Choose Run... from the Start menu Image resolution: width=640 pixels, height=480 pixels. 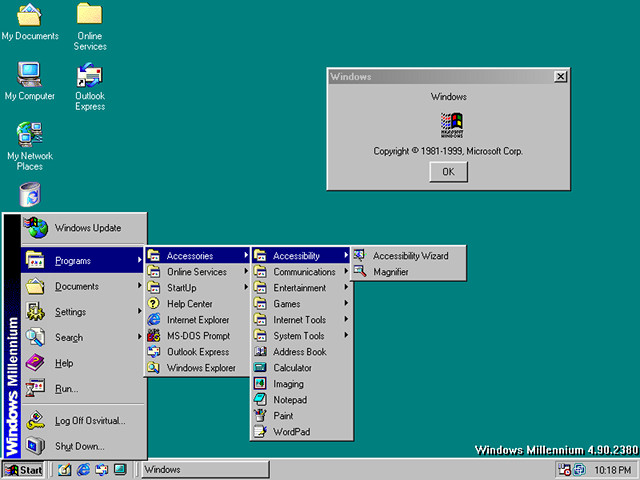click(x=82, y=389)
